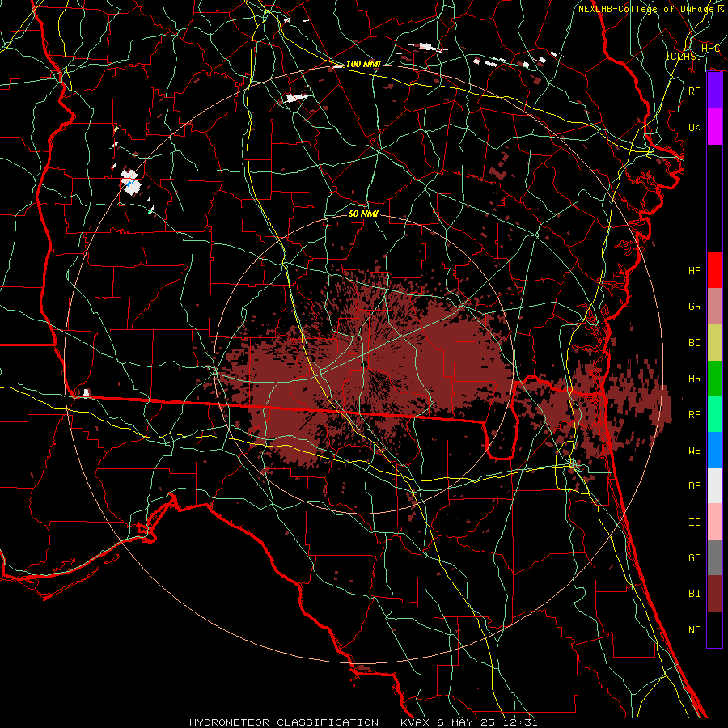Select the BI legend label
Screen dimensions: 728x728
[x=695, y=594]
